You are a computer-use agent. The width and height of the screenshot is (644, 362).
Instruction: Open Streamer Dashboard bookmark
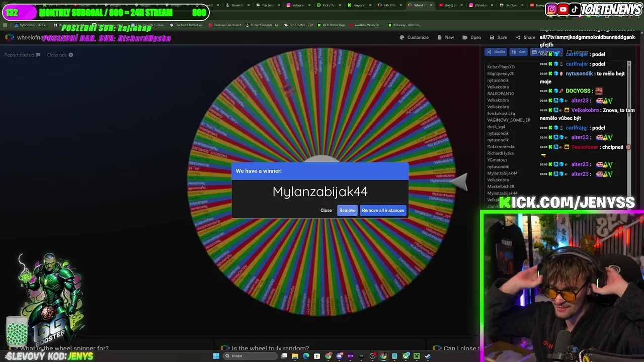point(224,25)
